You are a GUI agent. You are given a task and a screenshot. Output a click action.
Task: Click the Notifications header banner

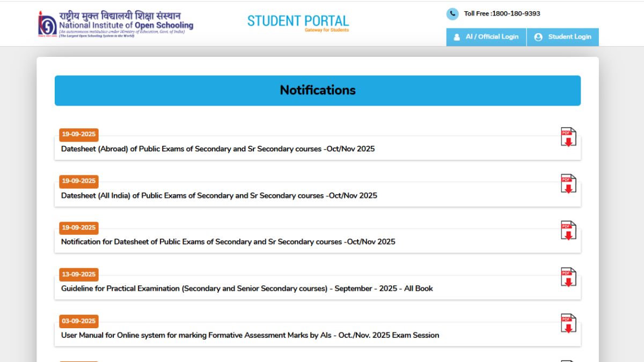coord(318,90)
